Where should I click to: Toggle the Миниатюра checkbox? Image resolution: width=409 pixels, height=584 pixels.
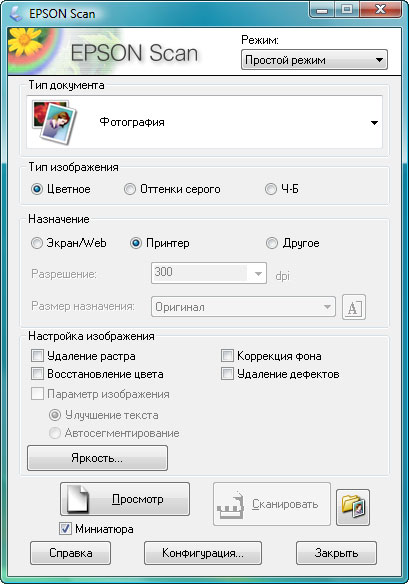point(65,529)
